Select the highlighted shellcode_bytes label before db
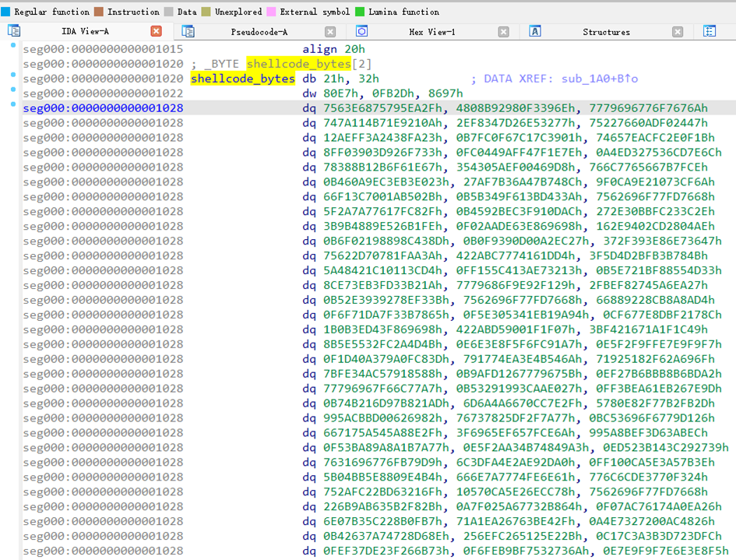The image size is (736, 560). point(243,79)
